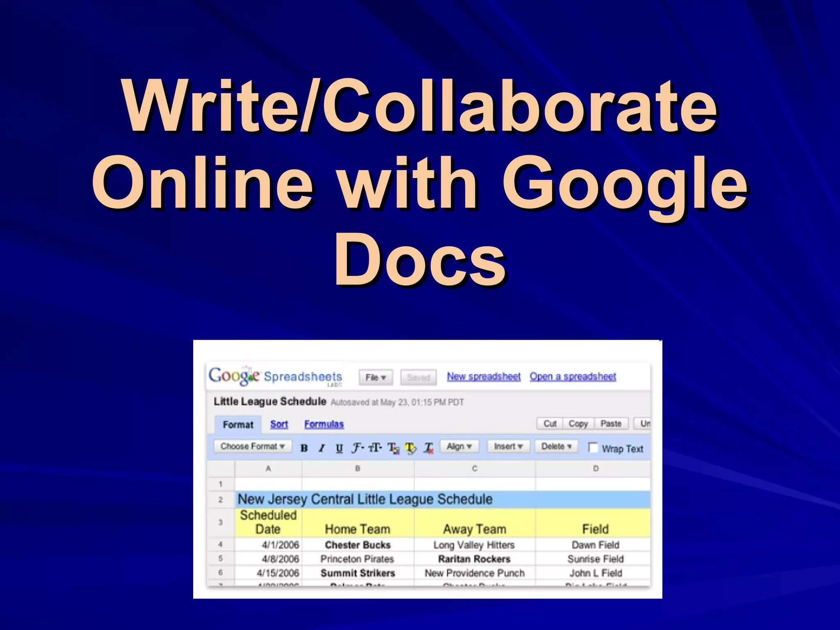Click empty cell A1
This screenshot has height=630, width=840.
point(268,484)
